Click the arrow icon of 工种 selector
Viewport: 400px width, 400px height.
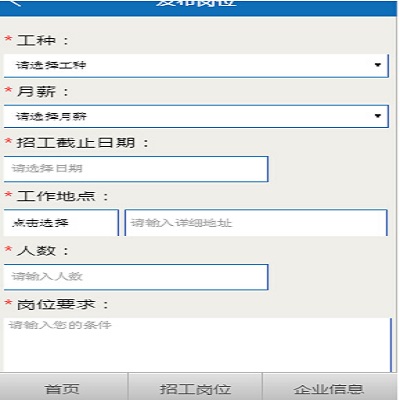point(378,65)
